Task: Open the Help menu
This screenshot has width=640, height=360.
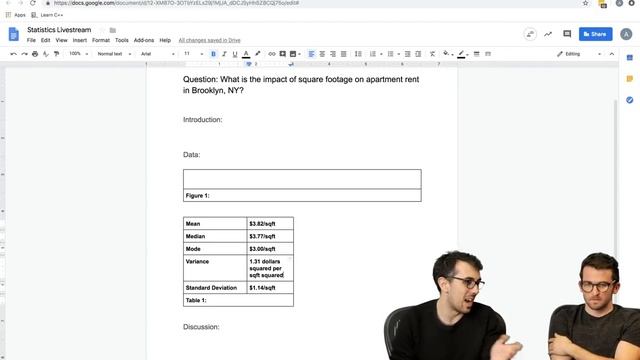Action: click(x=165, y=40)
